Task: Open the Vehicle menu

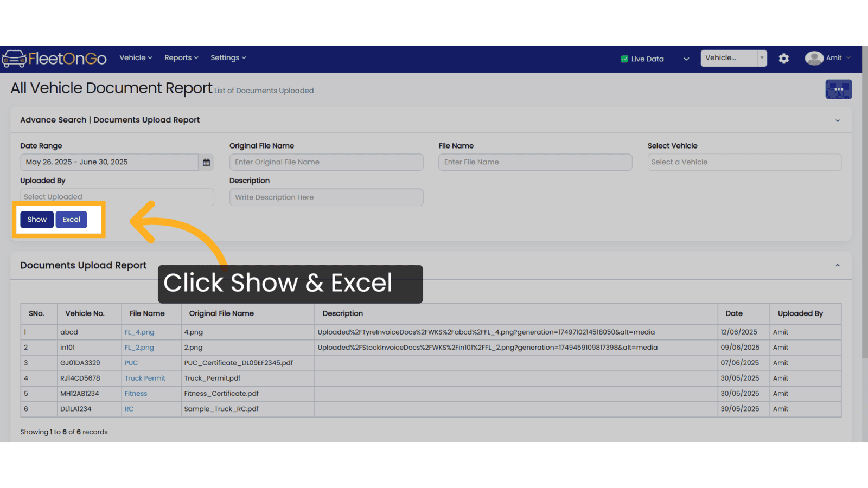Action: coord(136,57)
